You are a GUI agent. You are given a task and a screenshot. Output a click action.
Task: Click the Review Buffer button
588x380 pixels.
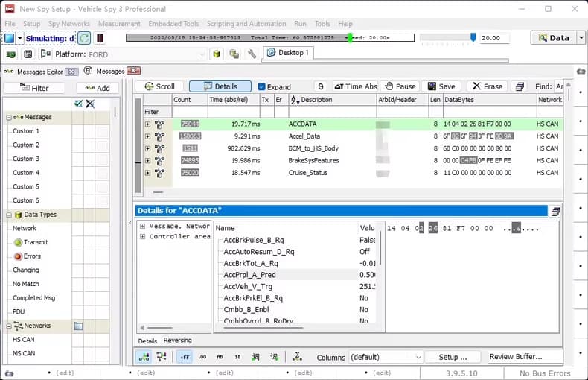click(x=515, y=357)
